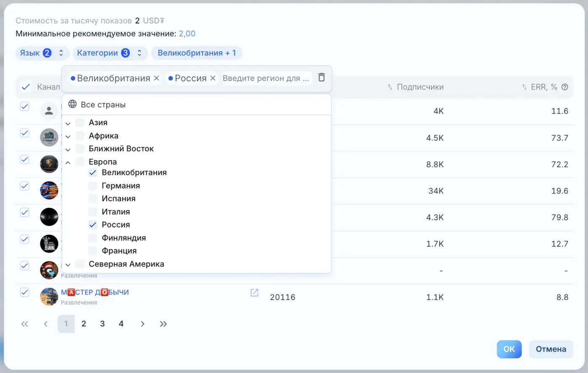Check the Италия checkbox
This screenshot has height=373, width=588.
[93, 212]
